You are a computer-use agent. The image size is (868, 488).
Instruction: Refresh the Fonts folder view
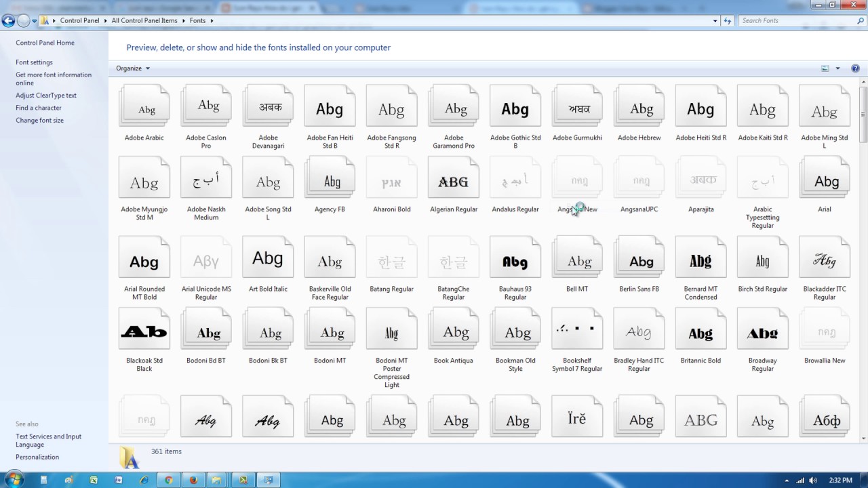click(x=728, y=20)
